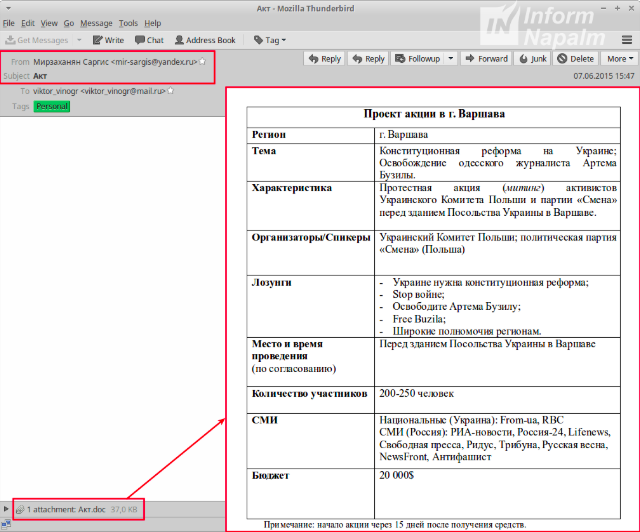Click the Организаторы/Спикеры row label
The image size is (640, 532).
(x=311, y=238)
